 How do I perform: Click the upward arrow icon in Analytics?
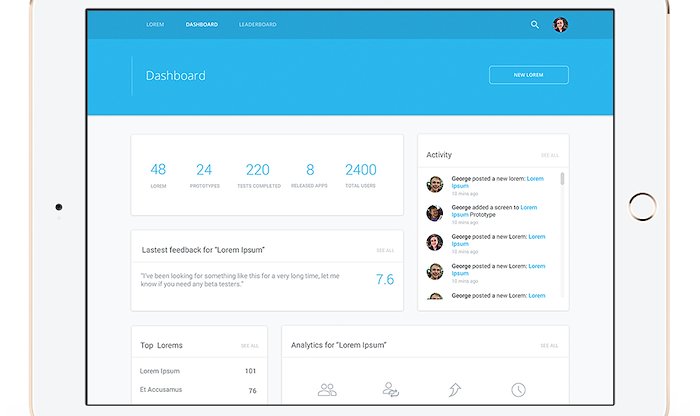[x=455, y=390]
